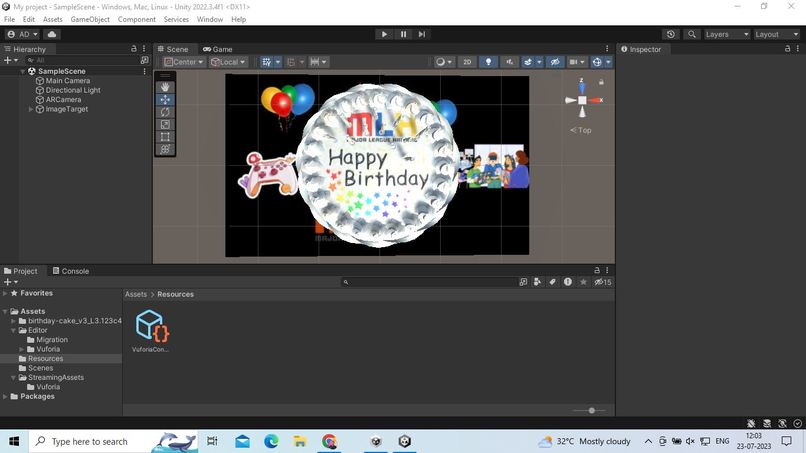This screenshot has height=453, width=806.
Task: Open draw mode shading dropdown
Action: [443, 62]
